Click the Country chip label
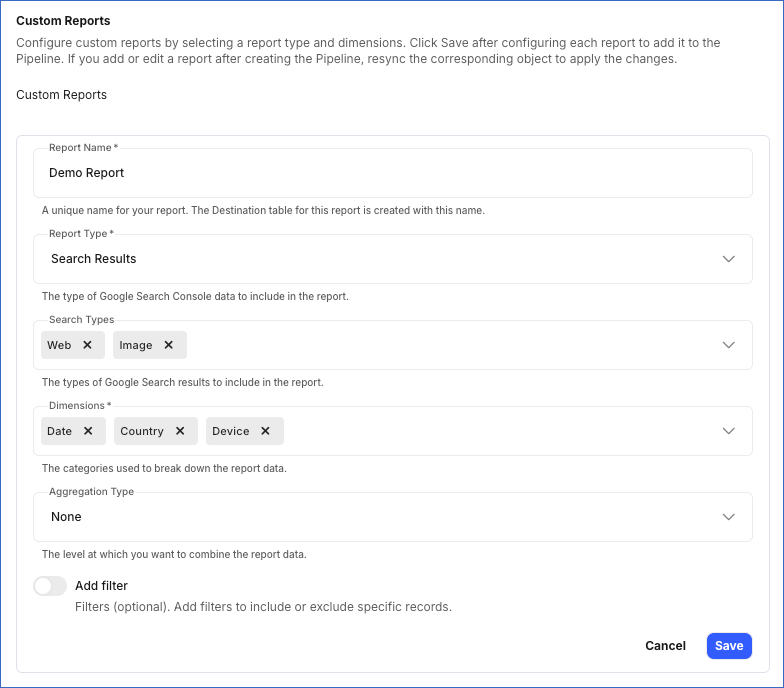The image size is (784, 688). click(x=142, y=431)
